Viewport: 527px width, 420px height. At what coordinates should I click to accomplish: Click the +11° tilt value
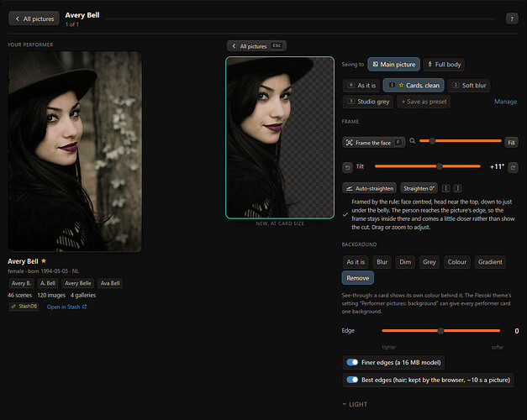pyautogui.click(x=497, y=166)
